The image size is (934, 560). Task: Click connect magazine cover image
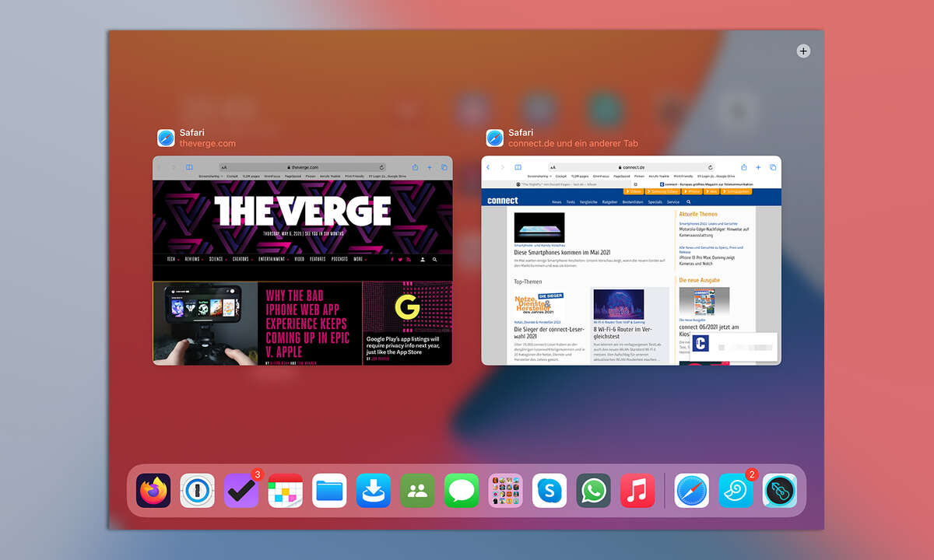[704, 301]
